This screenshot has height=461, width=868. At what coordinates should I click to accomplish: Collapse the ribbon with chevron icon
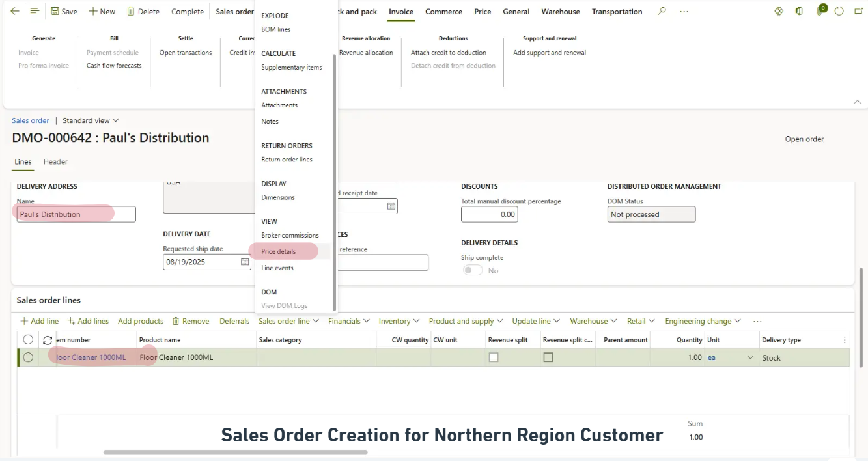858,102
